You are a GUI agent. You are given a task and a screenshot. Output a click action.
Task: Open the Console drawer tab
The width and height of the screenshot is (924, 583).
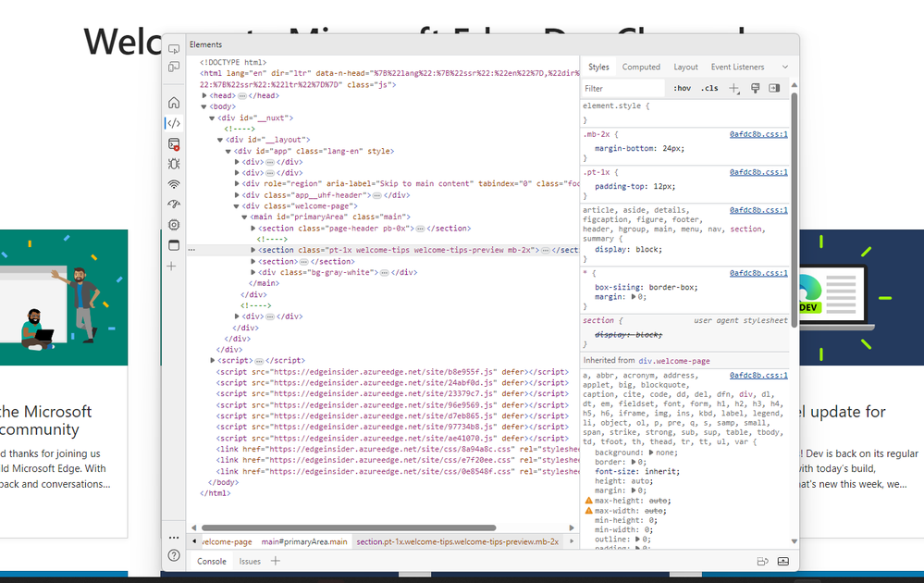[212, 561]
